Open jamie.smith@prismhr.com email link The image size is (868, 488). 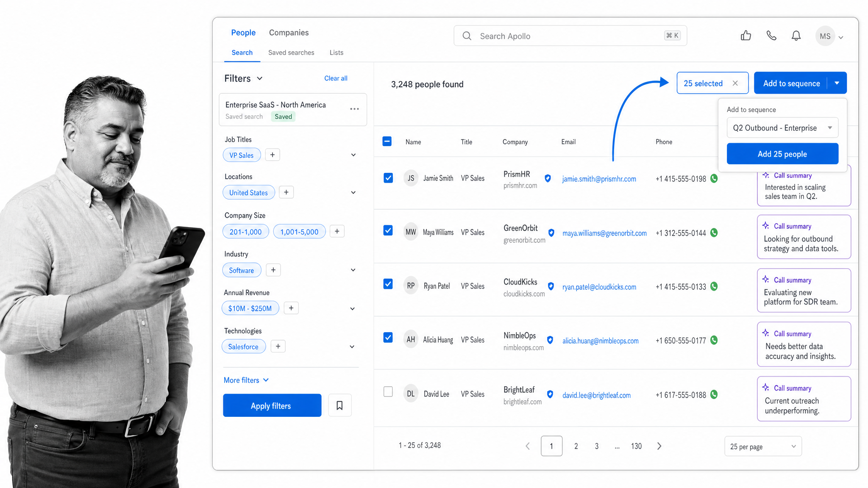click(x=599, y=179)
